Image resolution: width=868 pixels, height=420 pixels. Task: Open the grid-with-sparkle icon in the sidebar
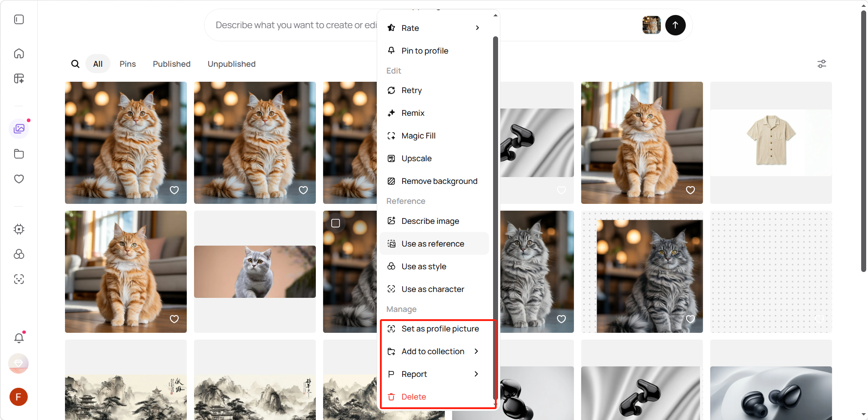(19, 79)
